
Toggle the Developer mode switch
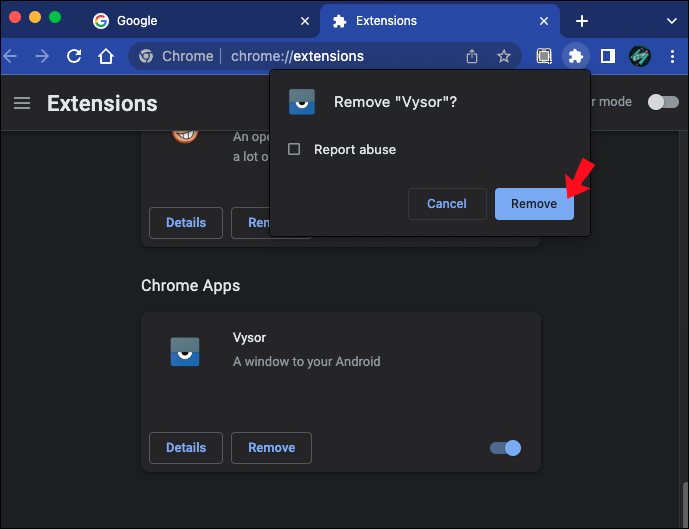(663, 102)
